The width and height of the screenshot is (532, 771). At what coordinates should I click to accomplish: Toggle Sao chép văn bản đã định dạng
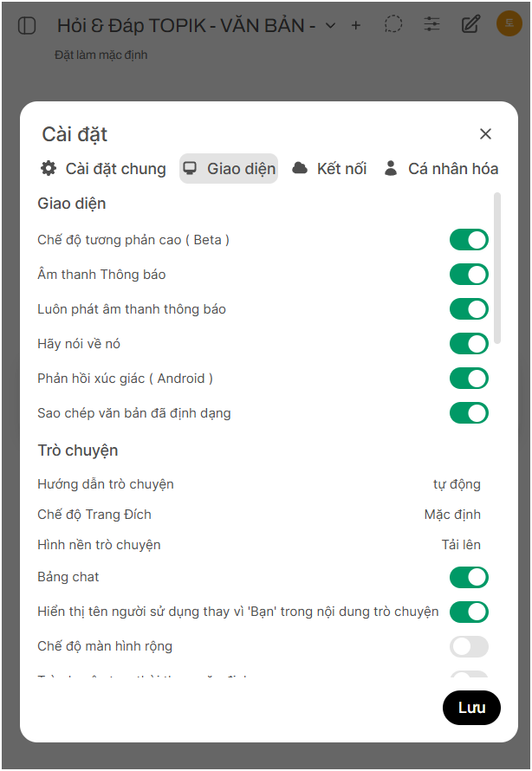[x=469, y=413]
